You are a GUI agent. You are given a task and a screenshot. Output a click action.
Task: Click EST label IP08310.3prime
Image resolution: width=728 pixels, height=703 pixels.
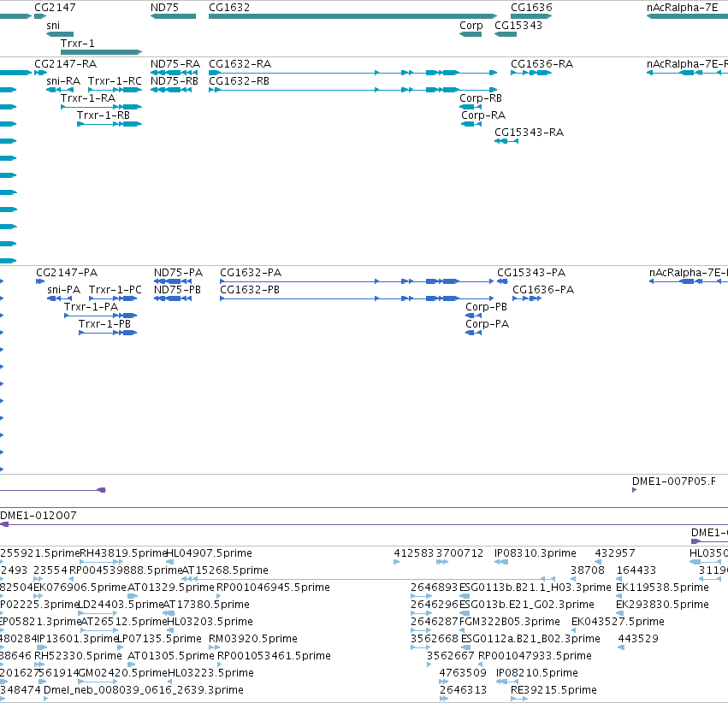536,553
